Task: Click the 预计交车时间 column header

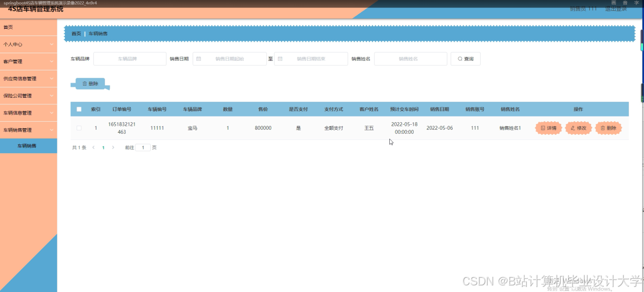Action: (x=404, y=109)
